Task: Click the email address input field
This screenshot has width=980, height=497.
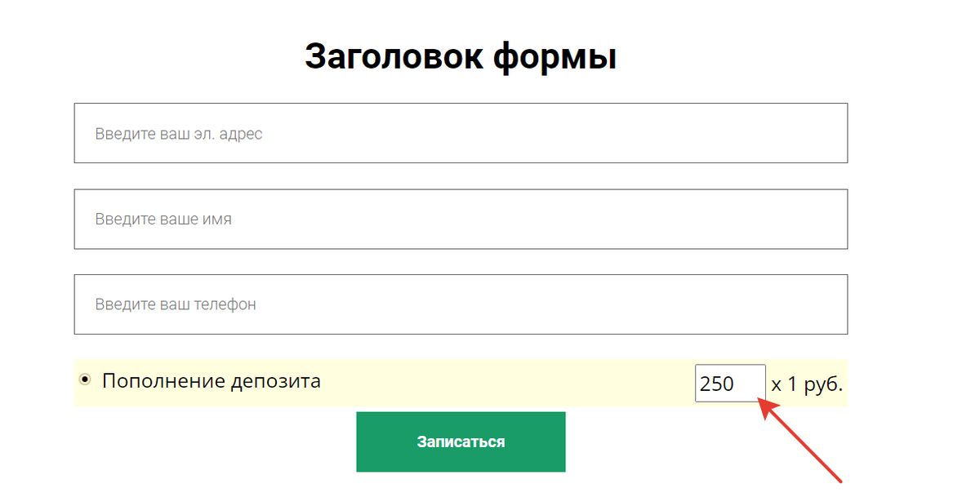Action: tap(461, 133)
